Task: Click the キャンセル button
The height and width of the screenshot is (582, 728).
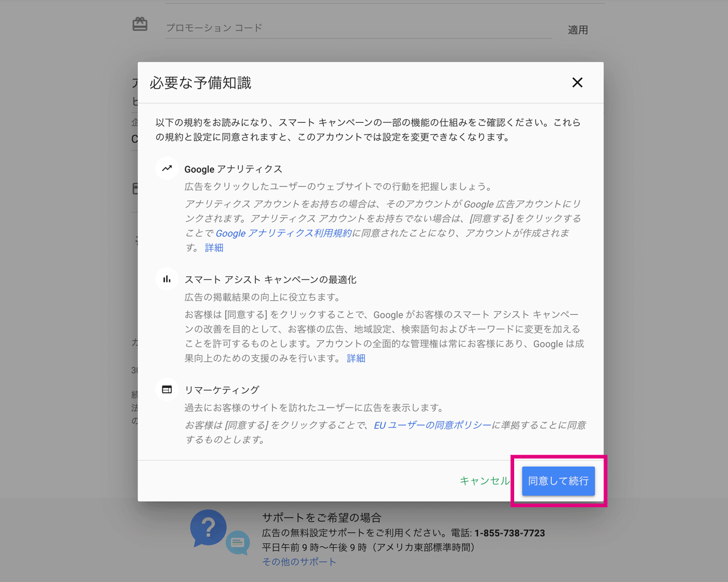Action: [485, 481]
